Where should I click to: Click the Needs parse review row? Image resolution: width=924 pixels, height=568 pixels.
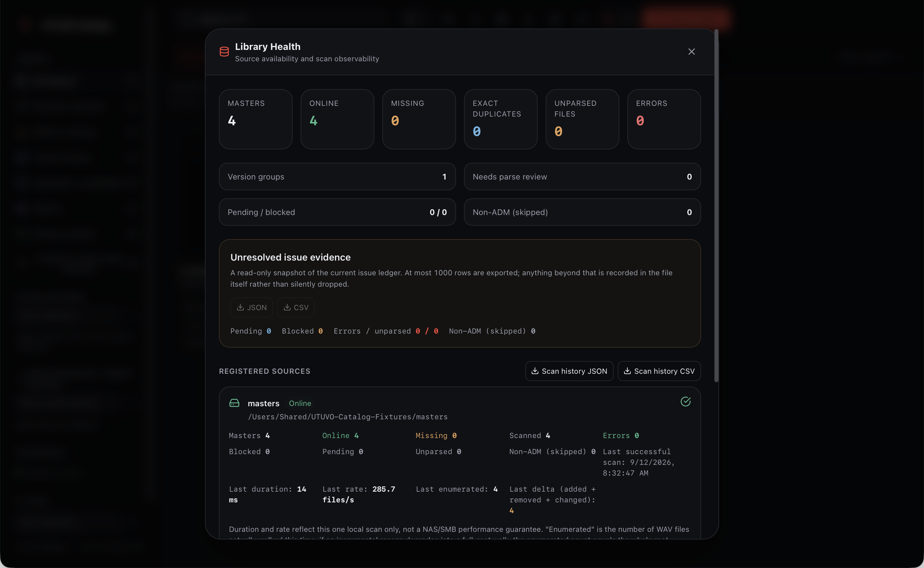582,176
